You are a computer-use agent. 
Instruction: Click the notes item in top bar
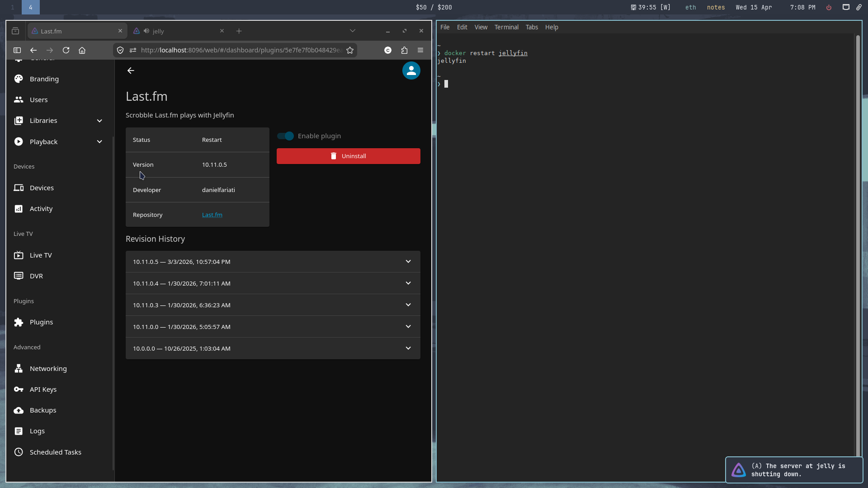coord(716,7)
